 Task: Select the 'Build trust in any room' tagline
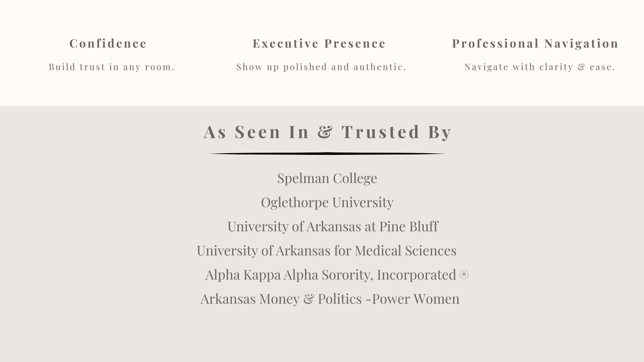pyautogui.click(x=112, y=67)
